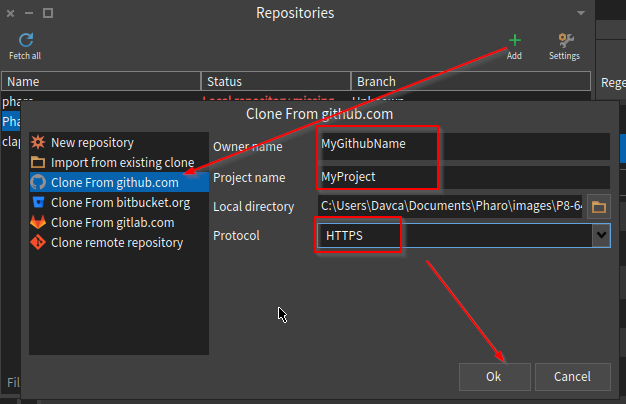Select Clone From bitbucket.org entry

tap(118, 203)
